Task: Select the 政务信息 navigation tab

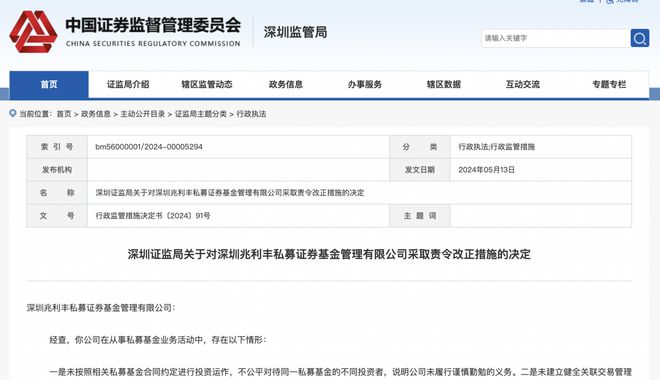Action: tap(286, 85)
